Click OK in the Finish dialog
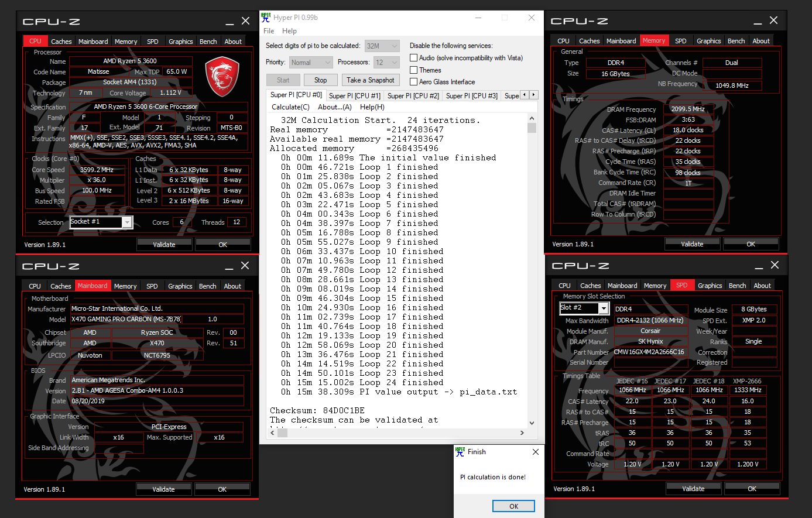Viewport: 812px width, 518px height. pyautogui.click(x=513, y=506)
